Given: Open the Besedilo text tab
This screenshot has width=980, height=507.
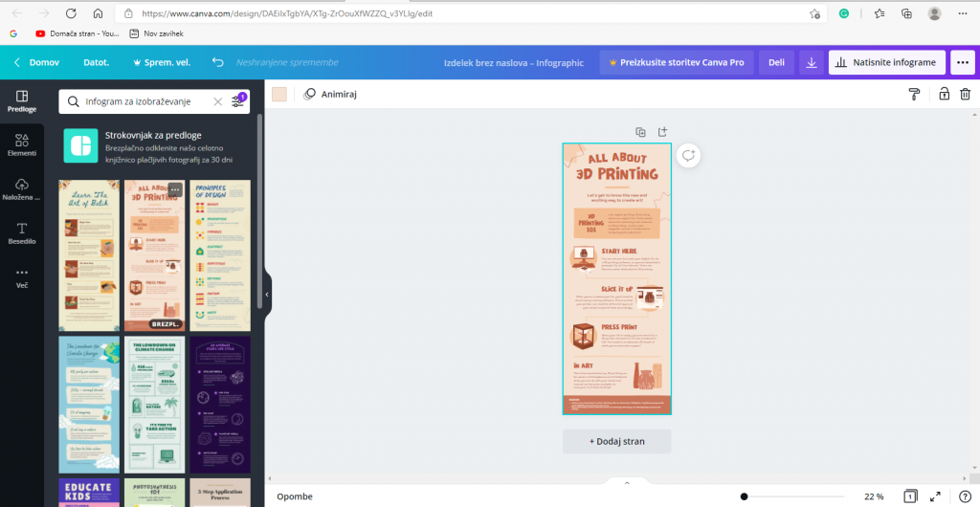Looking at the screenshot, I should (22, 232).
